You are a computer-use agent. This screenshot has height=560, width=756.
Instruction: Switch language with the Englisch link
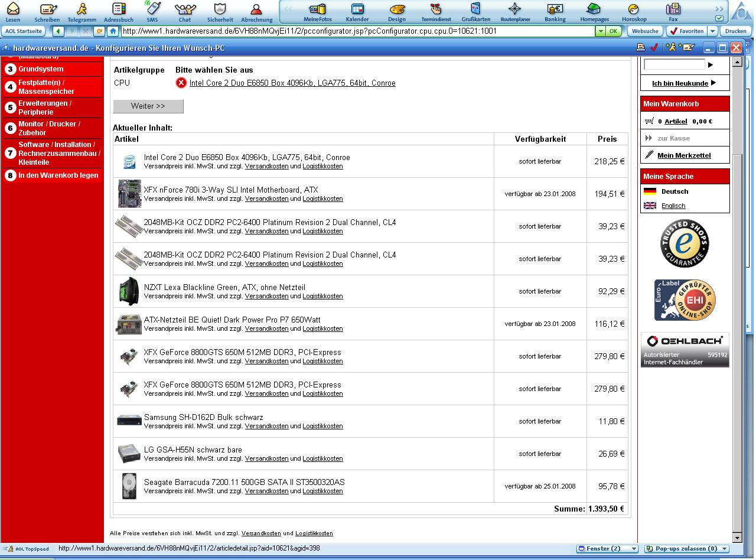click(673, 206)
